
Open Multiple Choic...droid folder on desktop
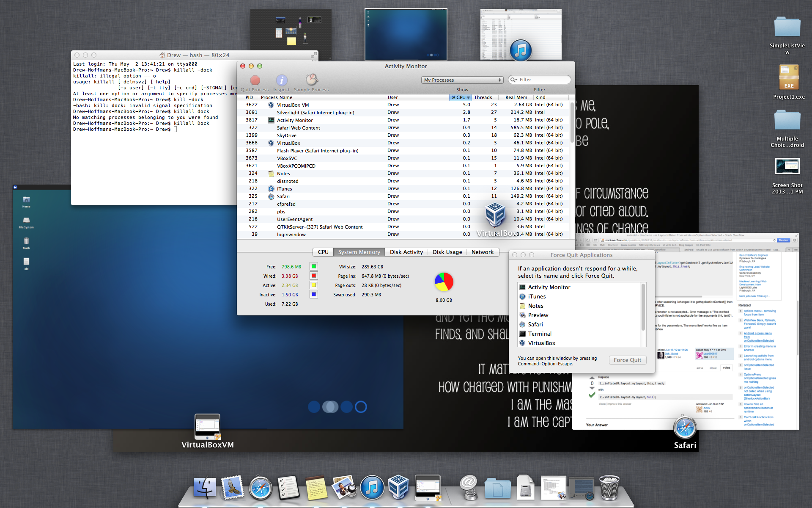click(787, 120)
